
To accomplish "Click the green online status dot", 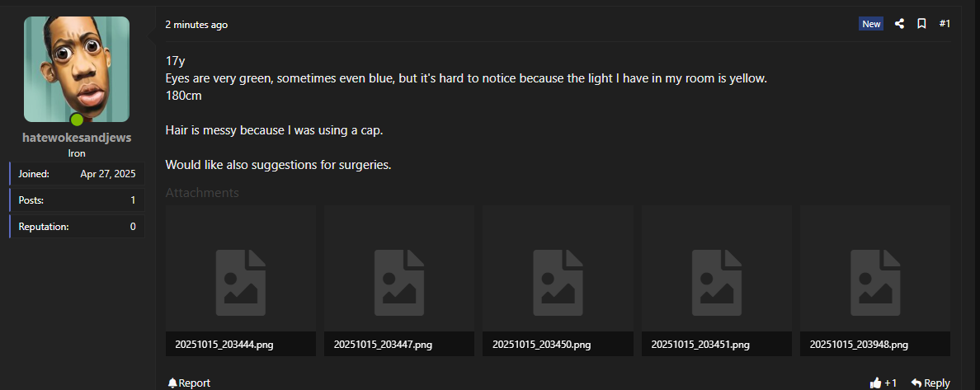I will 77,120.
